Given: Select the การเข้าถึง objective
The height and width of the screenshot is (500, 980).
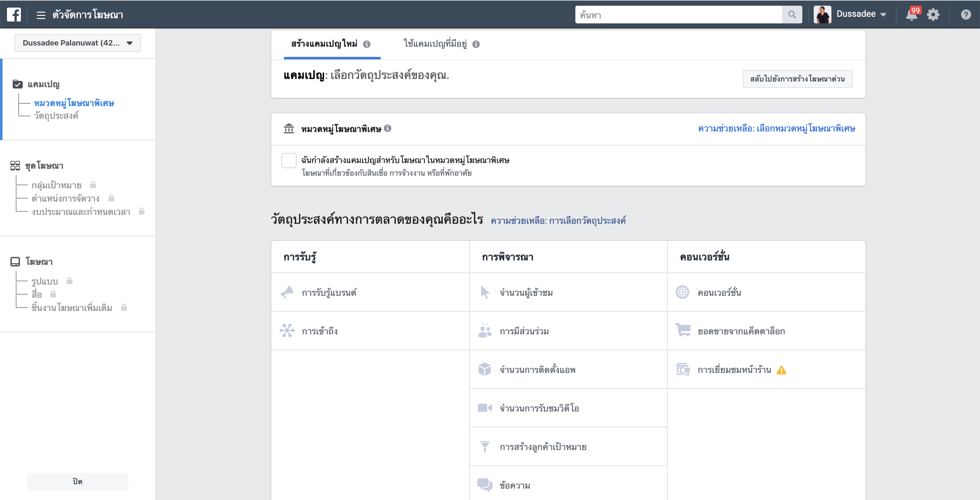Looking at the screenshot, I should coord(370,331).
